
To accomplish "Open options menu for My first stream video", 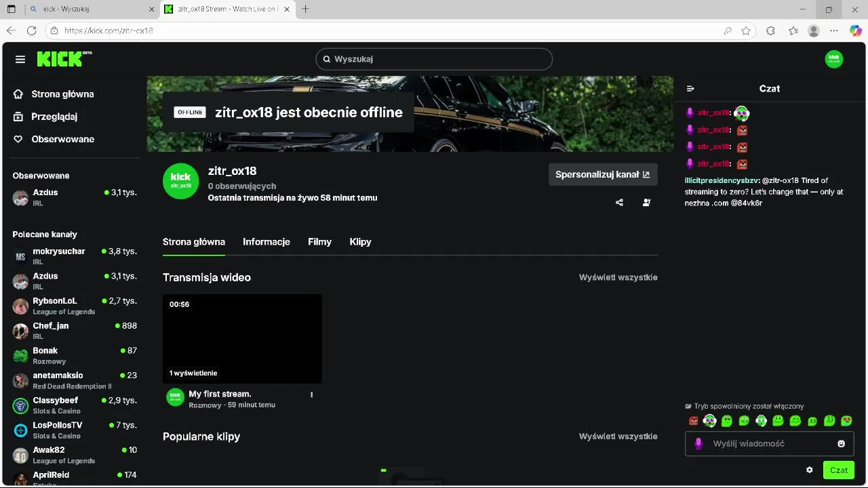I will pyautogui.click(x=311, y=394).
